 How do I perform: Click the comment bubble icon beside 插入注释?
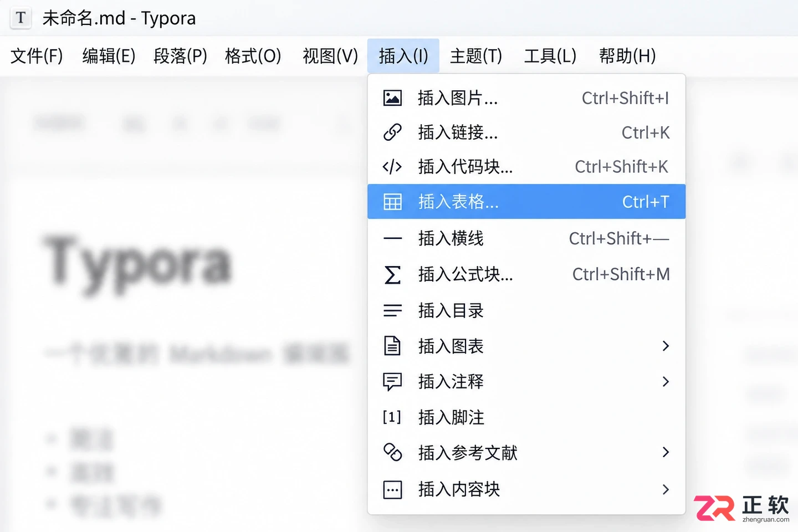(x=392, y=382)
